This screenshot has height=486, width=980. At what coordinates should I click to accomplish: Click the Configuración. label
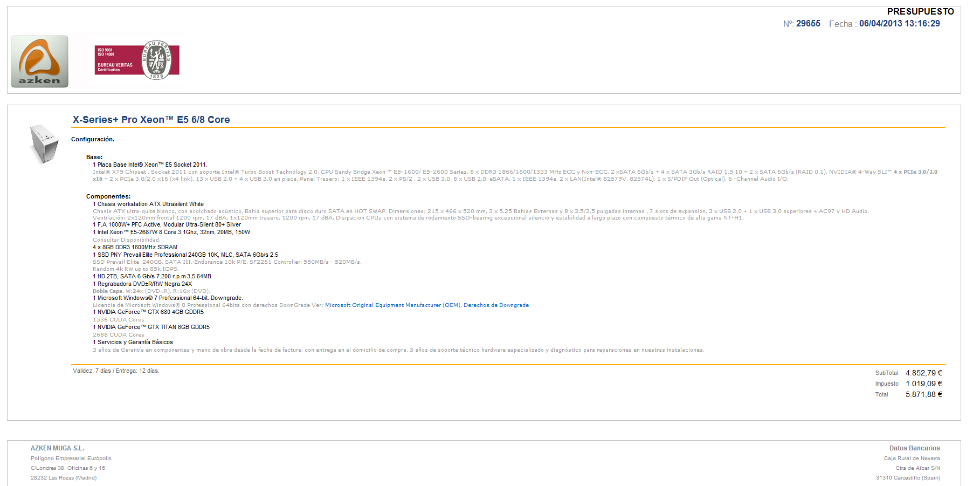93,139
